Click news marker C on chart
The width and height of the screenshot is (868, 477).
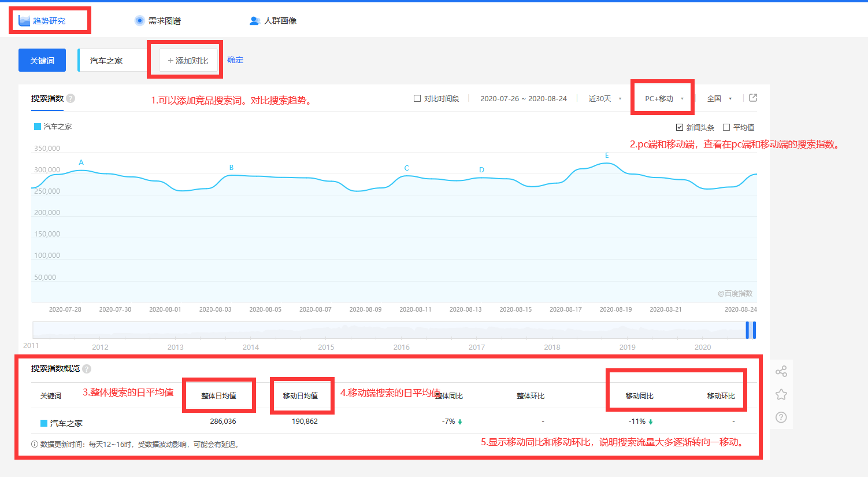pos(407,168)
